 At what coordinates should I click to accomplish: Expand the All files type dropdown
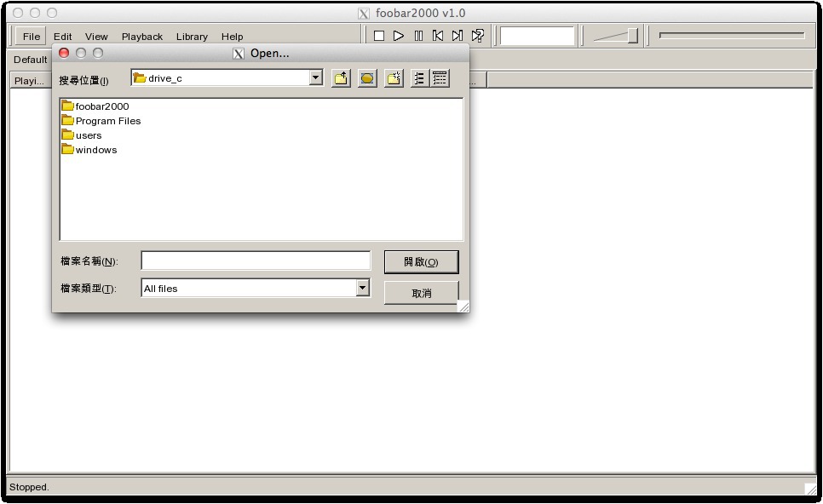pos(363,288)
